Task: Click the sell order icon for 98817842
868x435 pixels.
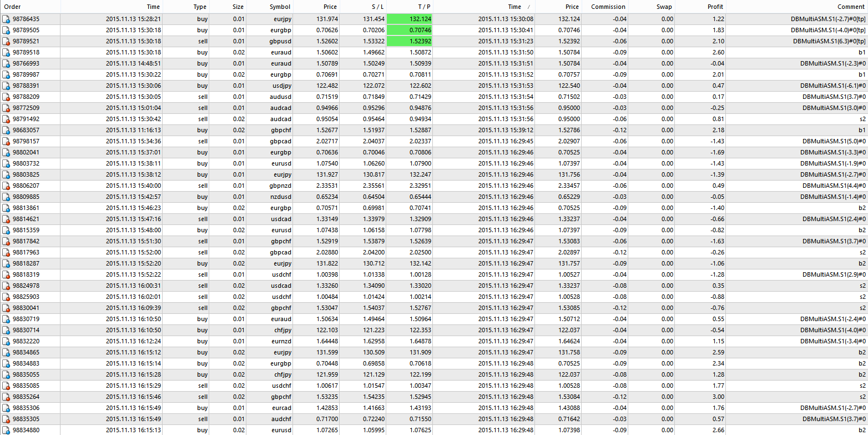Action: coord(6,241)
